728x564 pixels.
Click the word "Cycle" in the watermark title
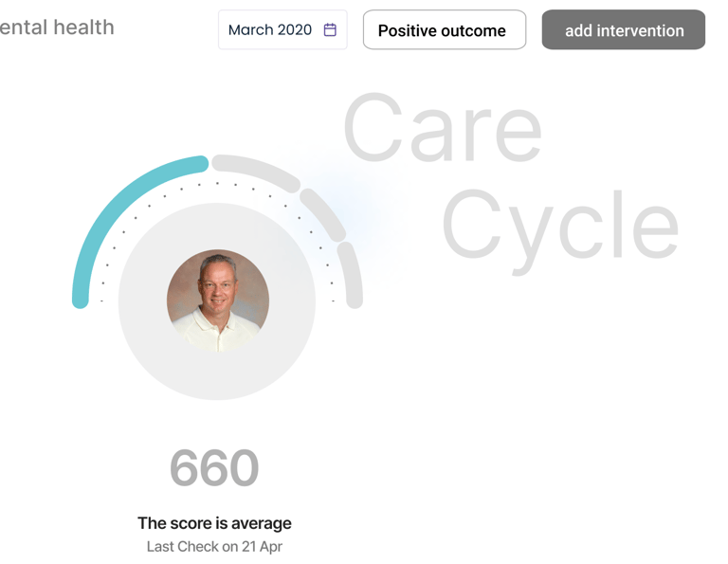coord(560,229)
